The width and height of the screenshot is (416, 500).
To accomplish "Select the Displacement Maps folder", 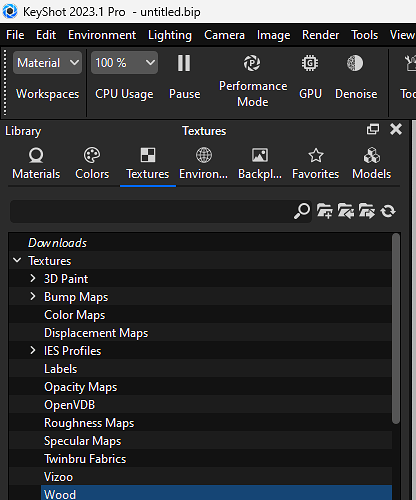I will 96,333.
